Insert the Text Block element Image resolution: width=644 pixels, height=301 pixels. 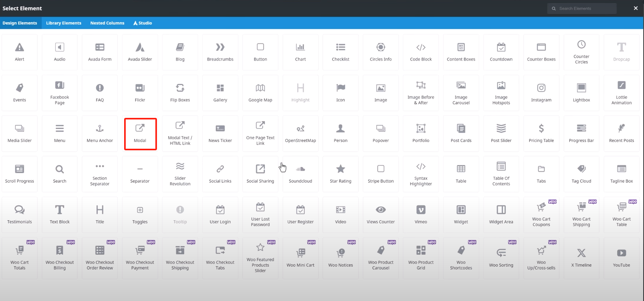click(60, 215)
